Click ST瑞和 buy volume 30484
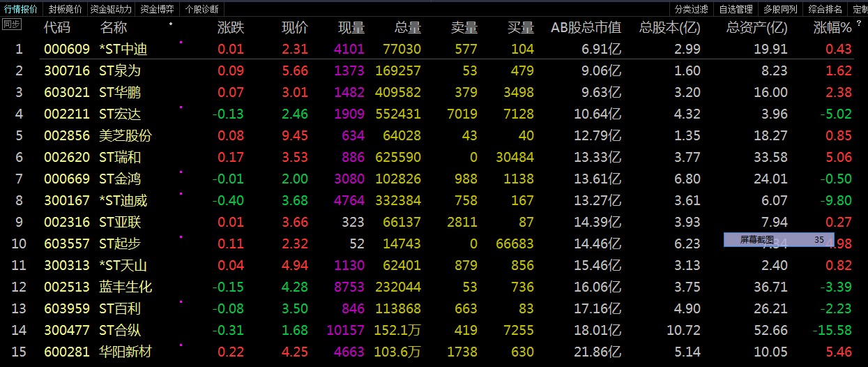868x367 pixels. 515,158
